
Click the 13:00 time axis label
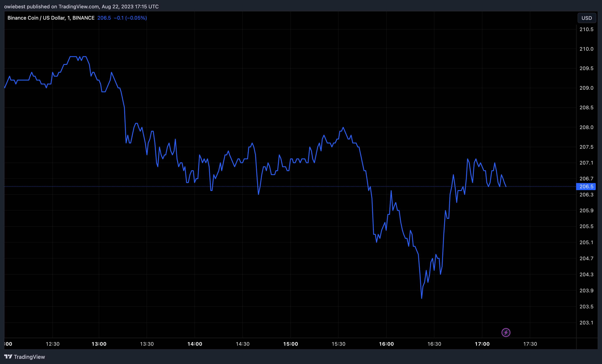coord(99,344)
